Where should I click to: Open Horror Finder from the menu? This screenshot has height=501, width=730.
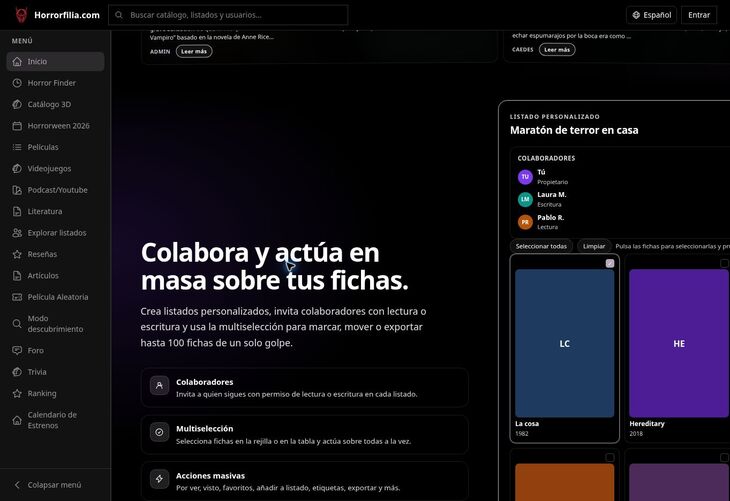[x=55, y=83]
